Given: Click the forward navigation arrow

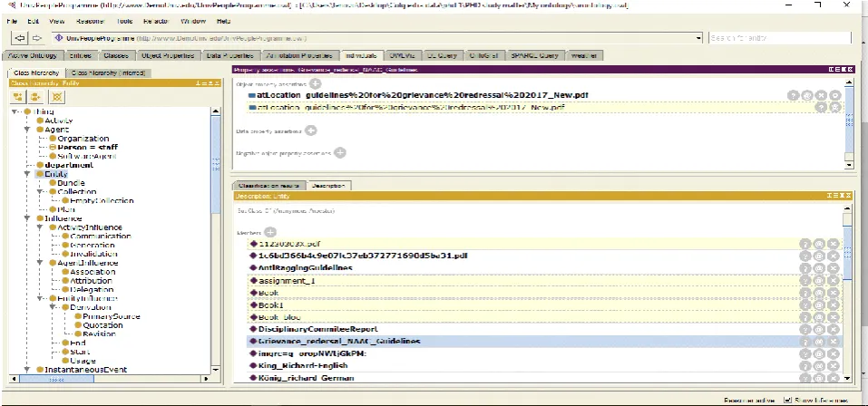Looking at the screenshot, I should (x=36, y=38).
